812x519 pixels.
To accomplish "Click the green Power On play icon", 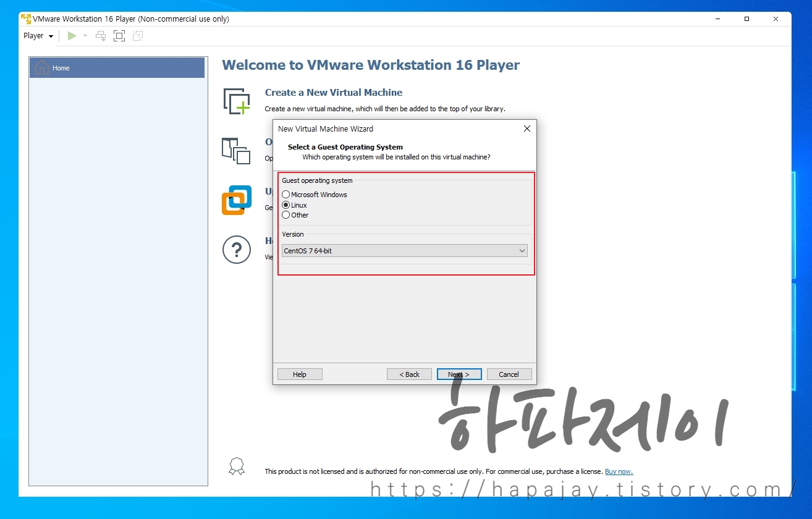I will tap(72, 36).
